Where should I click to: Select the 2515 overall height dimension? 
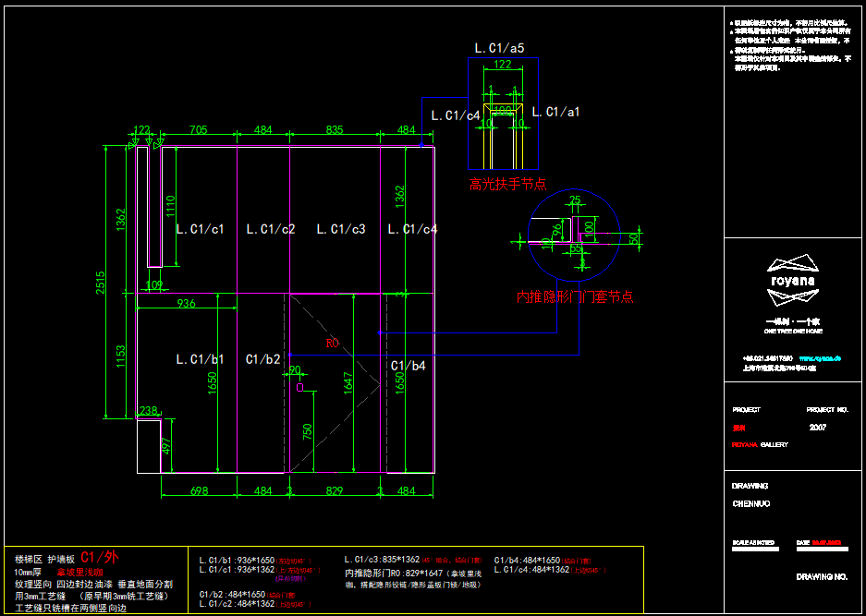(x=101, y=283)
